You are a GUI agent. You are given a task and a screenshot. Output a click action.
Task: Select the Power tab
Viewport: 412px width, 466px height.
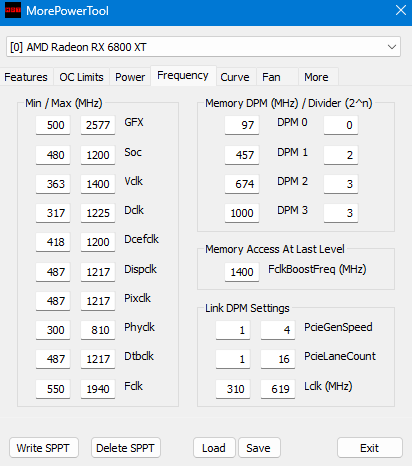tap(130, 77)
